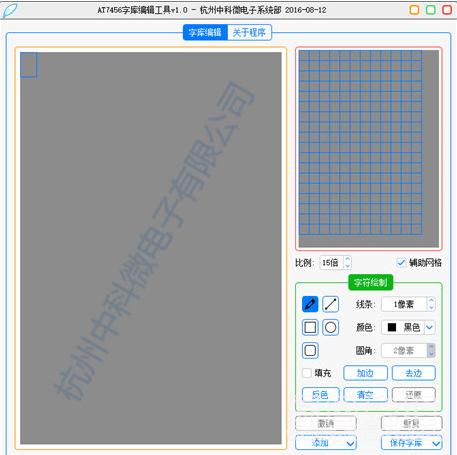Image resolution: width=457 pixels, height=455 pixels.
Task: Click the black color swatch
Action: point(392,327)
